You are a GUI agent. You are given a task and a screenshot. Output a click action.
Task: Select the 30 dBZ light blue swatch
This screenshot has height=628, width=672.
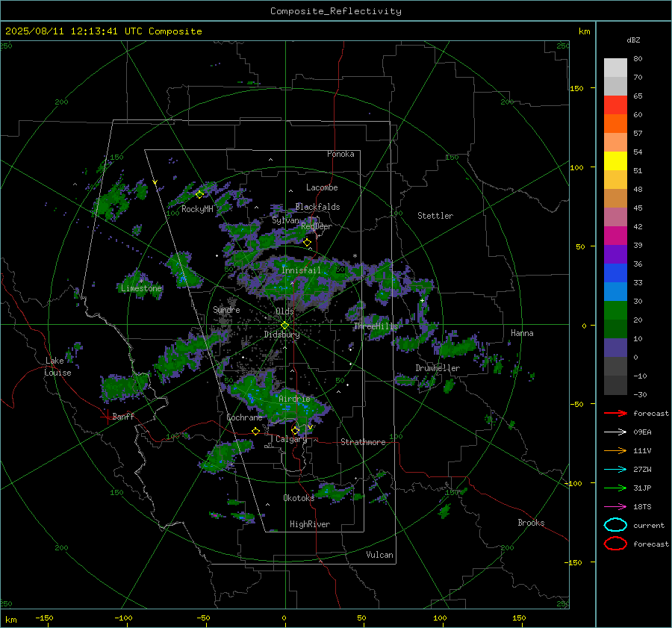pos(615,291)
